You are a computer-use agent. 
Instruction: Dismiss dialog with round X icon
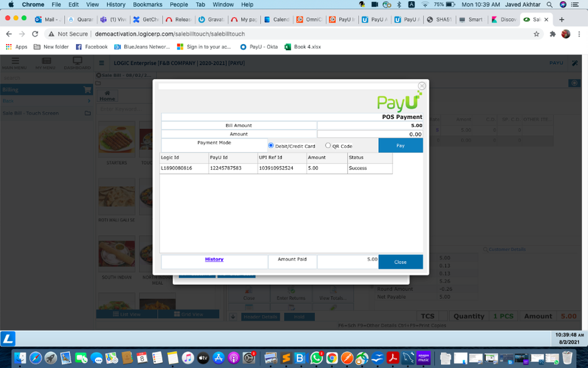coord(422,86)
